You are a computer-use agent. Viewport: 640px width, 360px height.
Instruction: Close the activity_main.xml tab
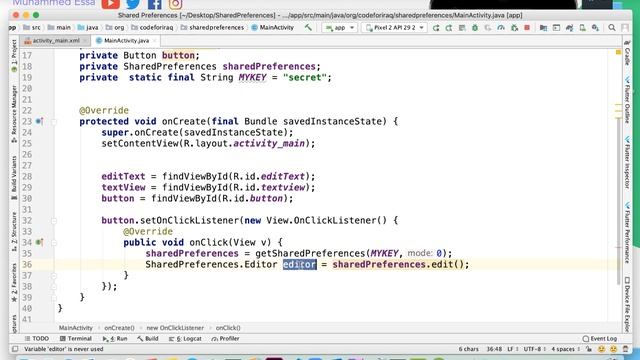tap(85, 40)
